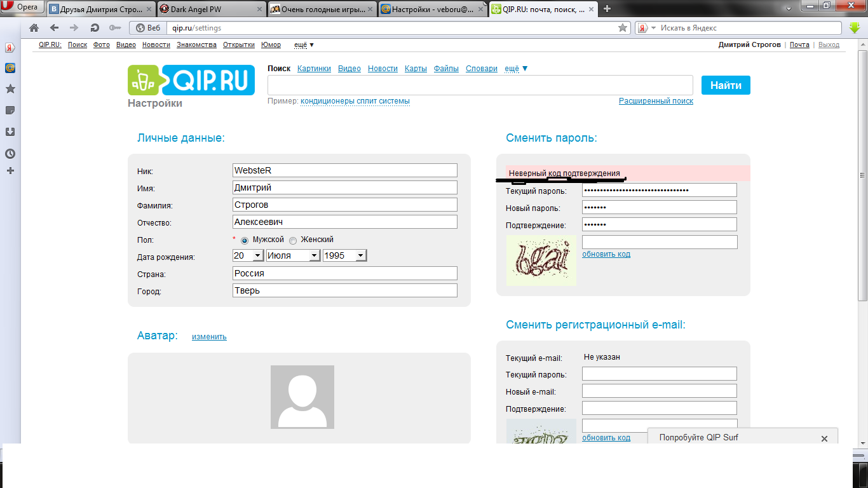Select the Женский radio button
Screen dimensions: 868x488
[293, 240]
